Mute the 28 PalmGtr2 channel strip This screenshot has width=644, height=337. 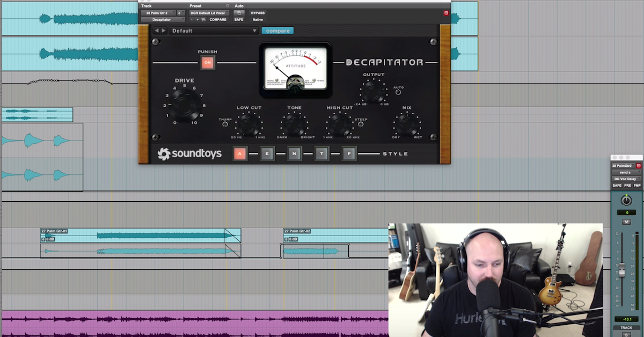coord(626,221)
